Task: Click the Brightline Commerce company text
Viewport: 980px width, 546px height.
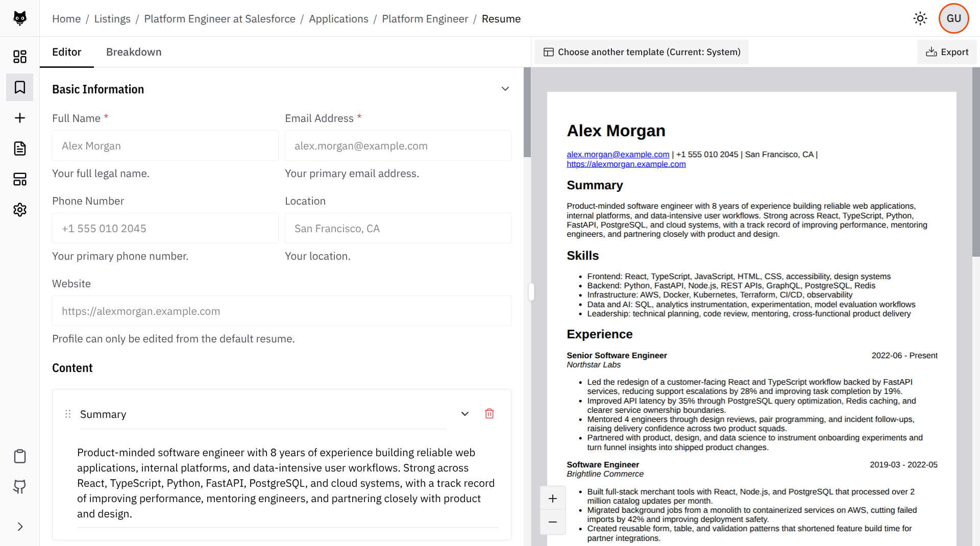Action: pos(605,474)
